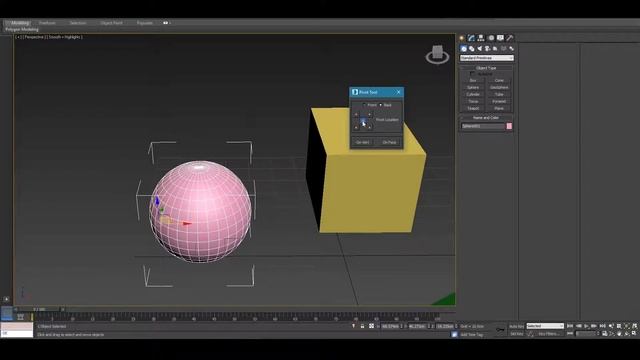The width and height of the screenshot is (640, 360).
Task: Open the Display panel tab
Action: coord(500,38)
